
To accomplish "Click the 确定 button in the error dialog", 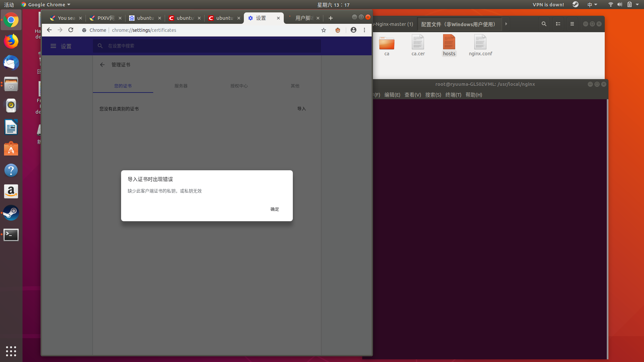I will pos(275,209).
